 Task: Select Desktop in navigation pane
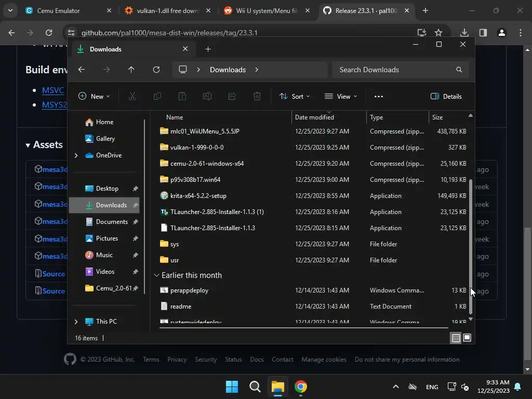tap(107, 189)
